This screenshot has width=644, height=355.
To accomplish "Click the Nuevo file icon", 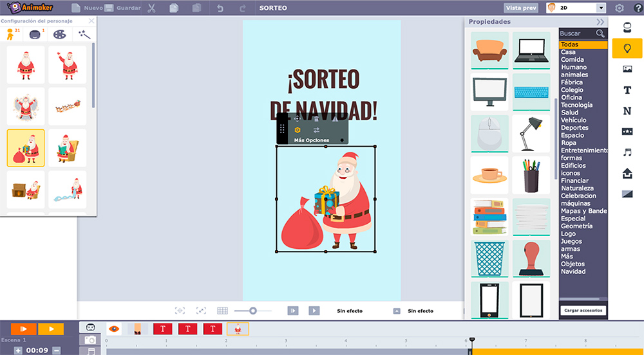I will [x=76, y=8].
